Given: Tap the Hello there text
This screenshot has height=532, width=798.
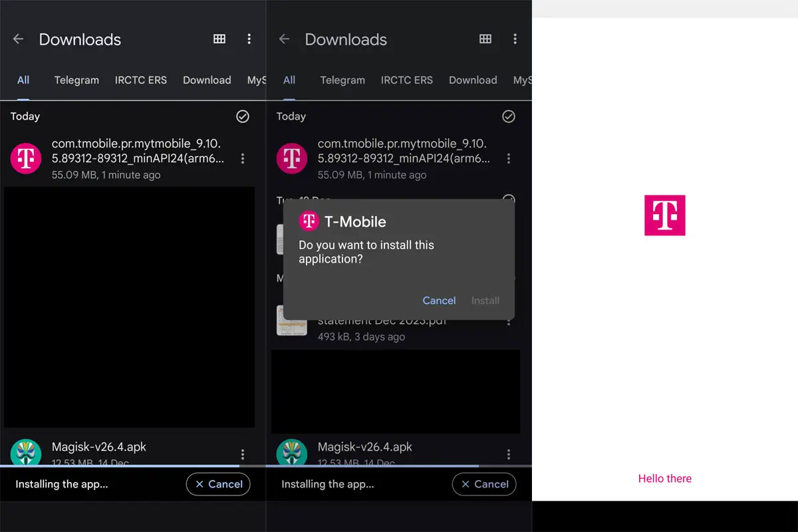Looking at the screenshot, I should [665, 478].
